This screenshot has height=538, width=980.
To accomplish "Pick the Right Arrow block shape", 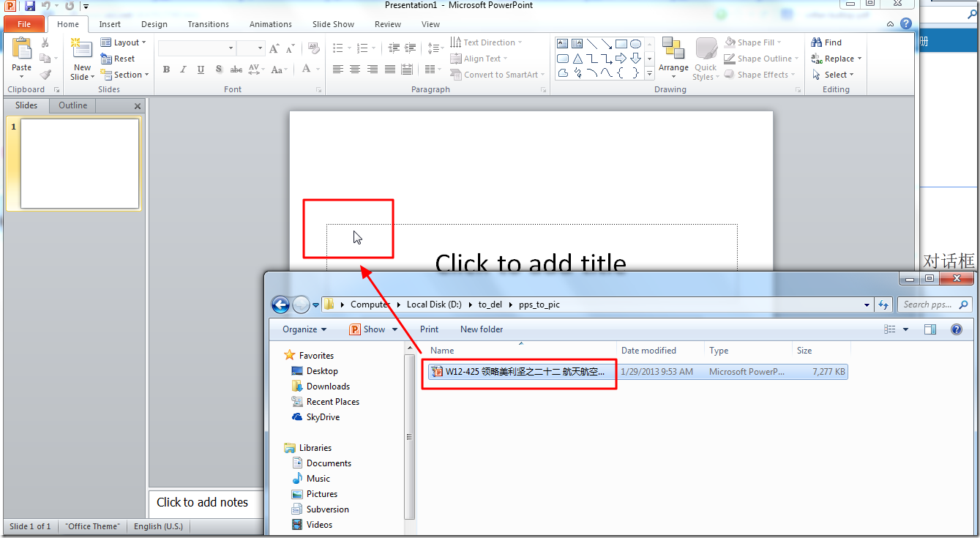I will pyautogui.click(x=621, y=59).
